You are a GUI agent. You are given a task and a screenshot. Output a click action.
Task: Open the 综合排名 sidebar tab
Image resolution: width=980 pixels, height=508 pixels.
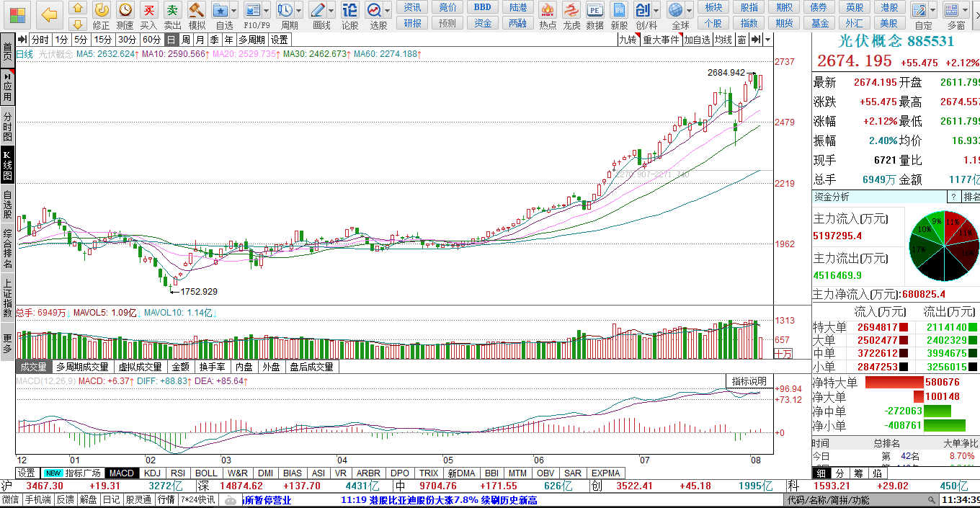(x=7, y=248)
